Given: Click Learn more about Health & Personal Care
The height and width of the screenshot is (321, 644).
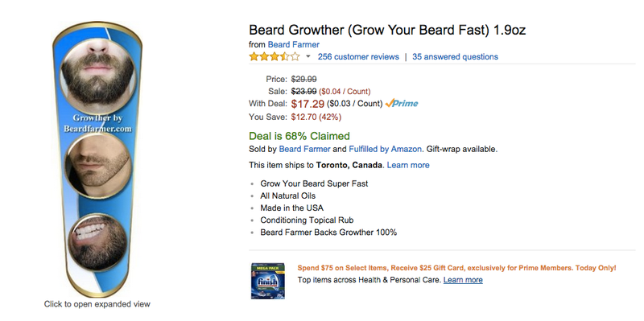Looking at the screenshot, I should [x=463, y=280].
